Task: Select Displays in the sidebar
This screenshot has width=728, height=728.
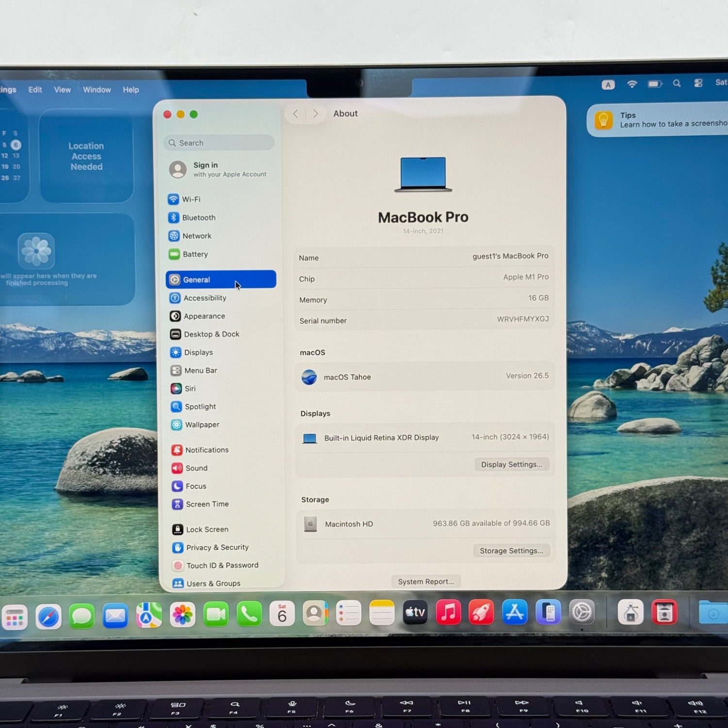Action: [222, 352]
